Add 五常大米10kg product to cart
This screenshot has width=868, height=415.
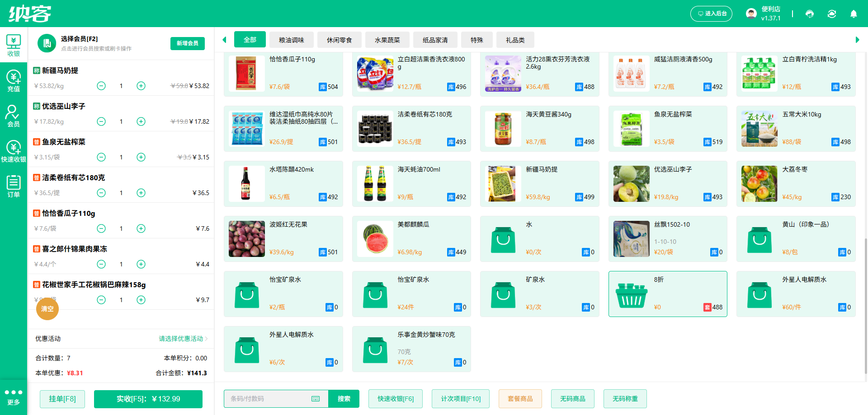coord(796,129)
